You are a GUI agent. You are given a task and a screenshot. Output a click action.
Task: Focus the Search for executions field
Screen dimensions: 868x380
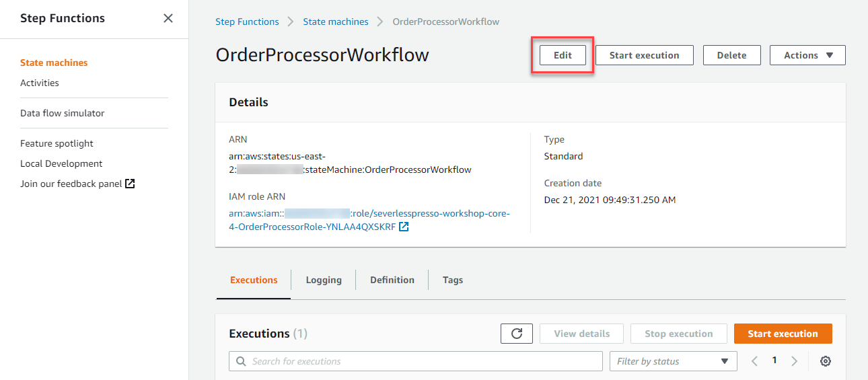(416, 361)
